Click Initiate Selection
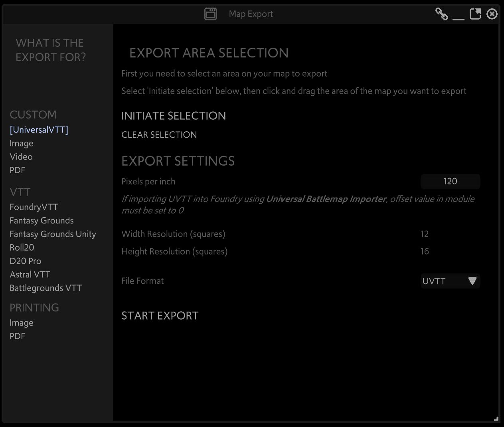The image size is (504, 427). tap(174, 116)
